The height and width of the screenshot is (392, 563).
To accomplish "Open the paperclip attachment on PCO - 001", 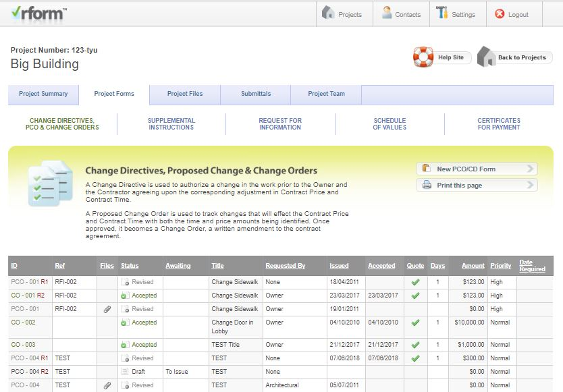I will pyautogui.click(x=107, y=309).
